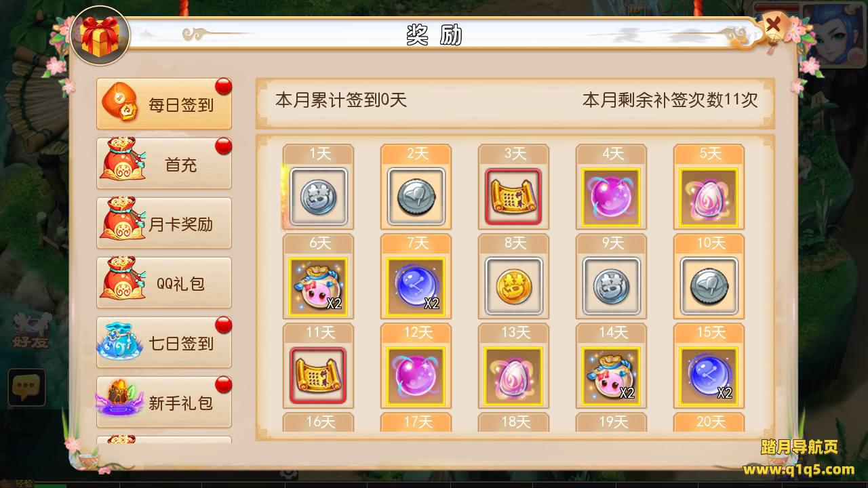Choose the day 8 gold coin reward
Viewport: 868px width, 488px height.
[513, 287]
